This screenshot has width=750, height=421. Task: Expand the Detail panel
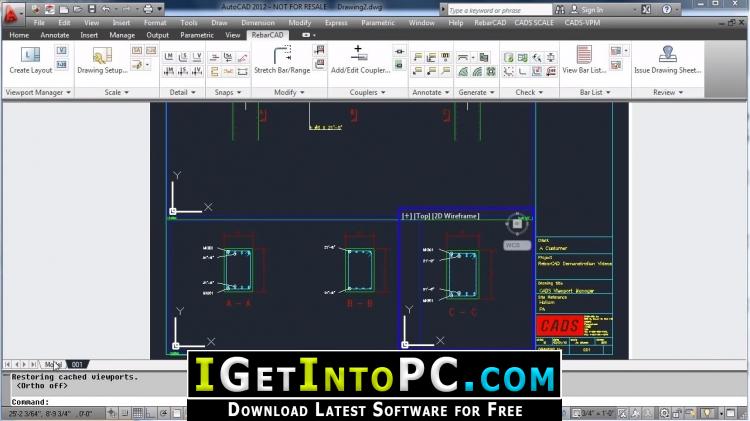pos(182,92)
